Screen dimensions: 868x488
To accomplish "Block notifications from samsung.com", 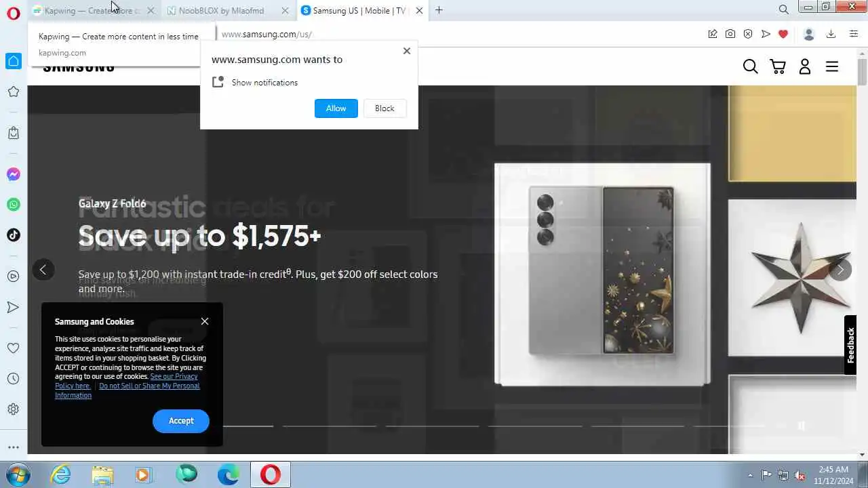I will coord(384,108).
